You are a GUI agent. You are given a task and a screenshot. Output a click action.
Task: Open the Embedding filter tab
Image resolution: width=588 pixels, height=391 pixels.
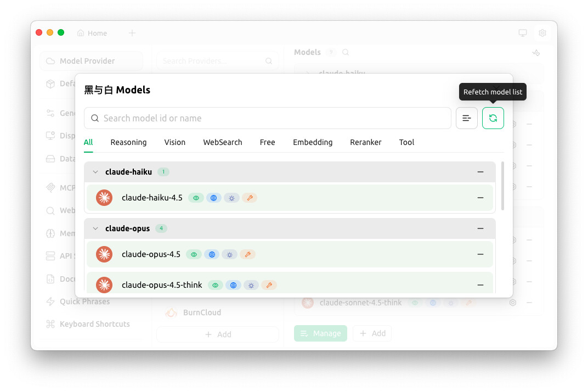313,142
